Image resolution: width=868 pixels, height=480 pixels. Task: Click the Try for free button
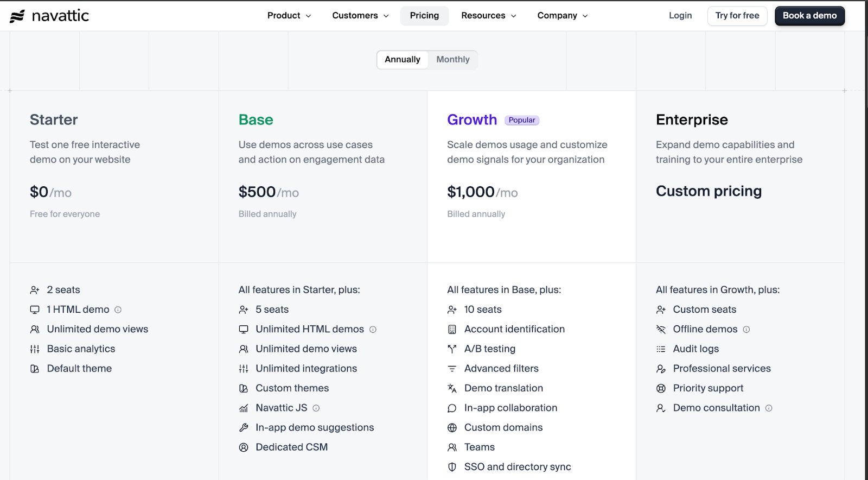[737, 16]
